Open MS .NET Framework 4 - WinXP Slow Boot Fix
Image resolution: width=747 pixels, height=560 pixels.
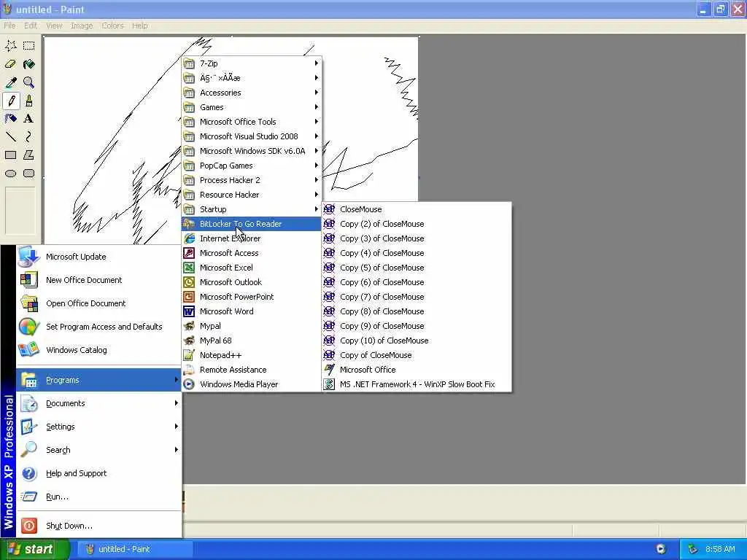tap(417, 384)
